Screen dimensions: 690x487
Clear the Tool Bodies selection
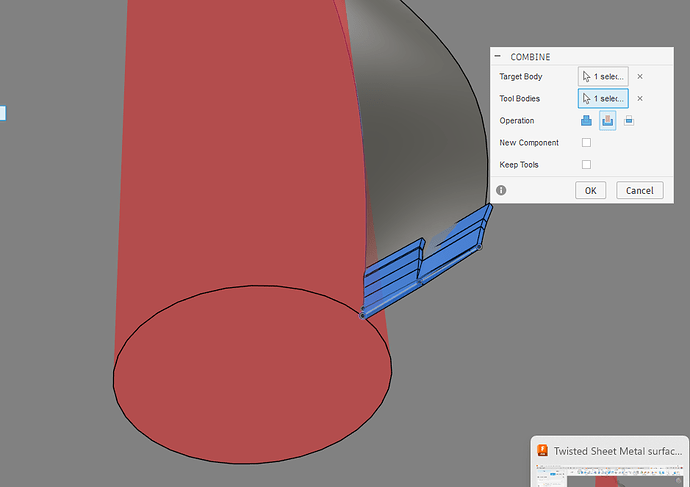point(640,98)
